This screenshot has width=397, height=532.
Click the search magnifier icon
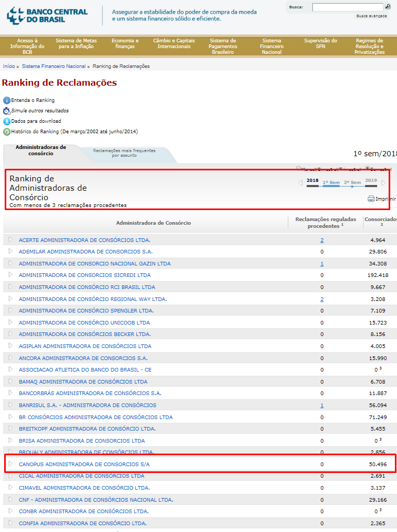coord(388,7)
